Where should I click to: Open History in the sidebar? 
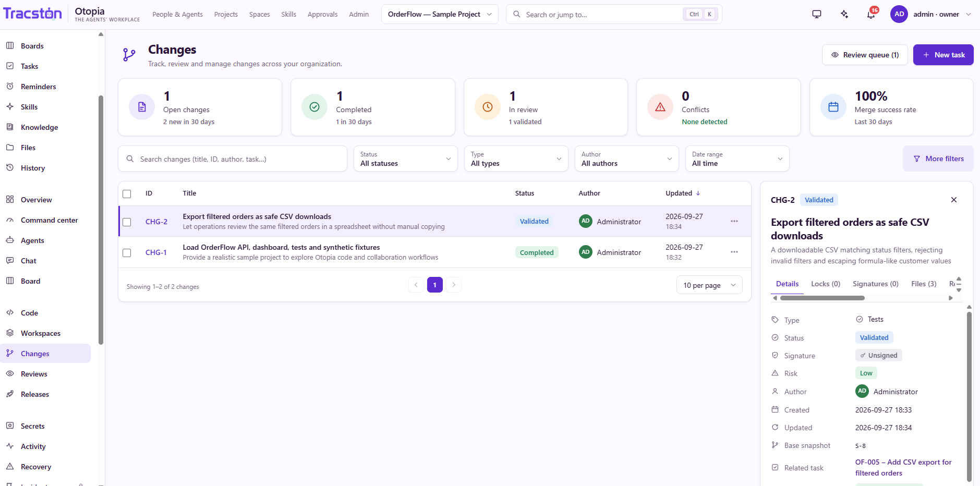click(x=45, y=168)
